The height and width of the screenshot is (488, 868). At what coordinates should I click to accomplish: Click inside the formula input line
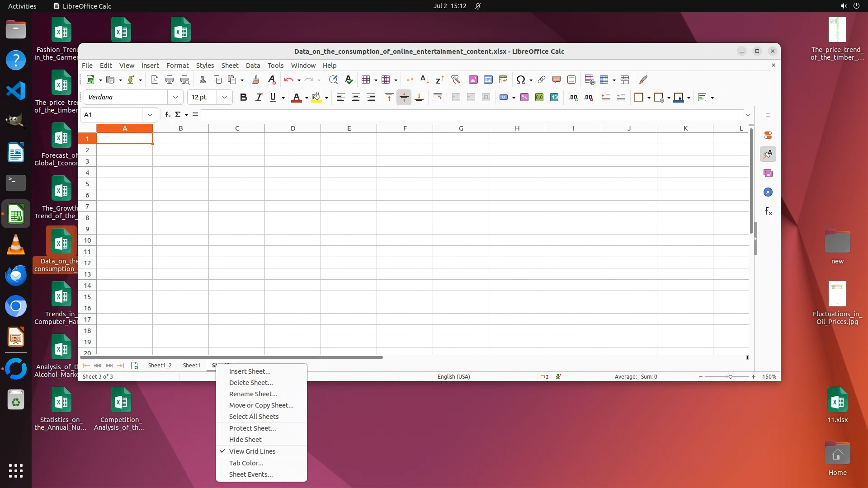470,115
